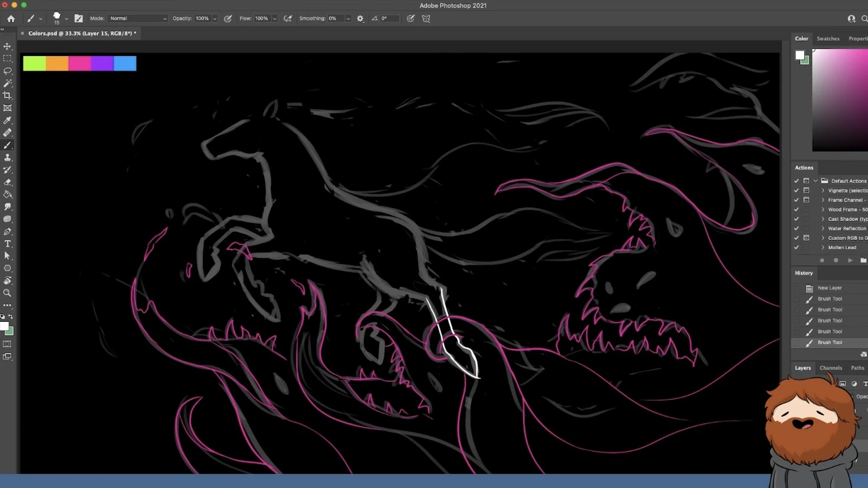Click the orange swatch on the canvas
Viewport: 868px width, 488px height.
coord(57,63)
